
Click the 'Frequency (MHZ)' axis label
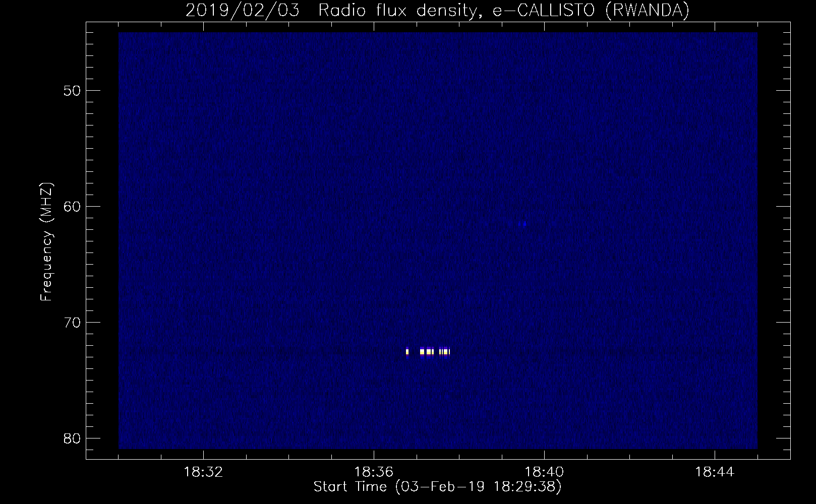(x=46, y=242)
